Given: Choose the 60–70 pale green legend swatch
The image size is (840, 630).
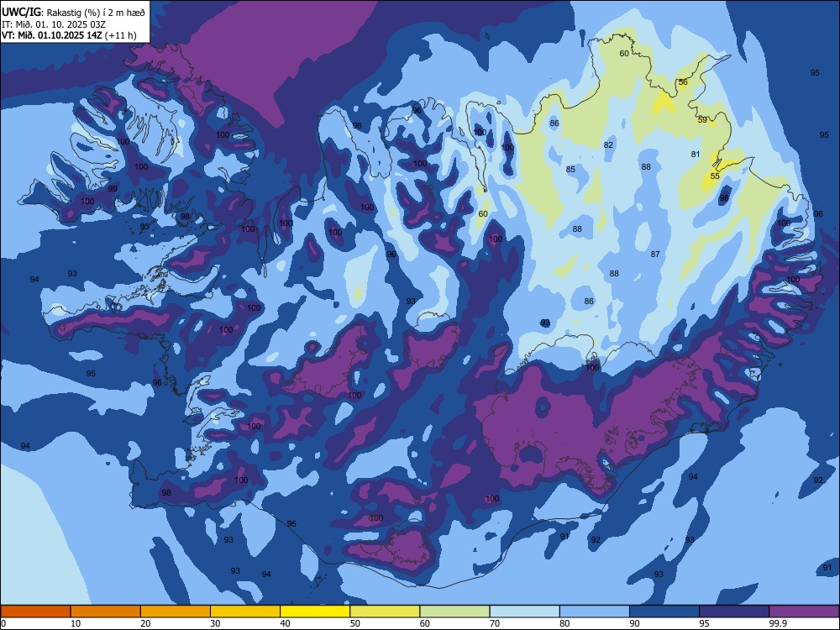Looking at the screenshot, I should 454,612.
